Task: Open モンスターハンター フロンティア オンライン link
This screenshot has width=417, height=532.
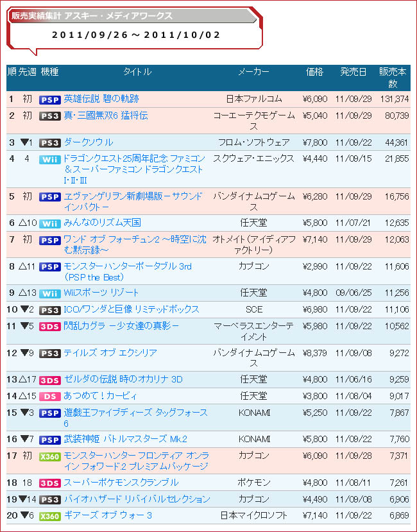Action: [136, 461]
